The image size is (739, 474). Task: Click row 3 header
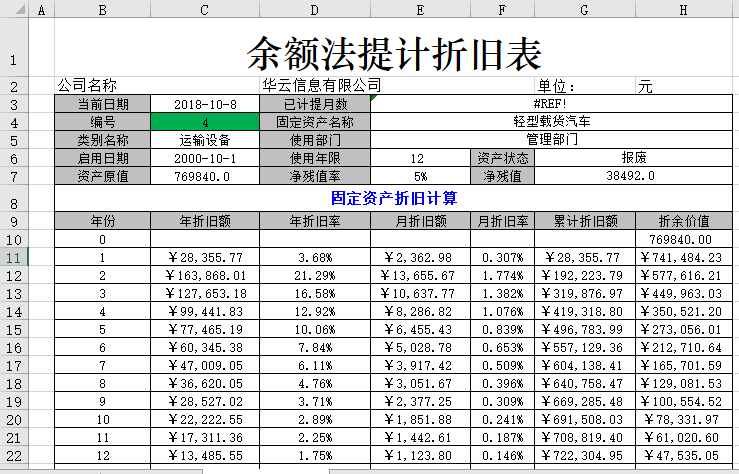[14, 104]
